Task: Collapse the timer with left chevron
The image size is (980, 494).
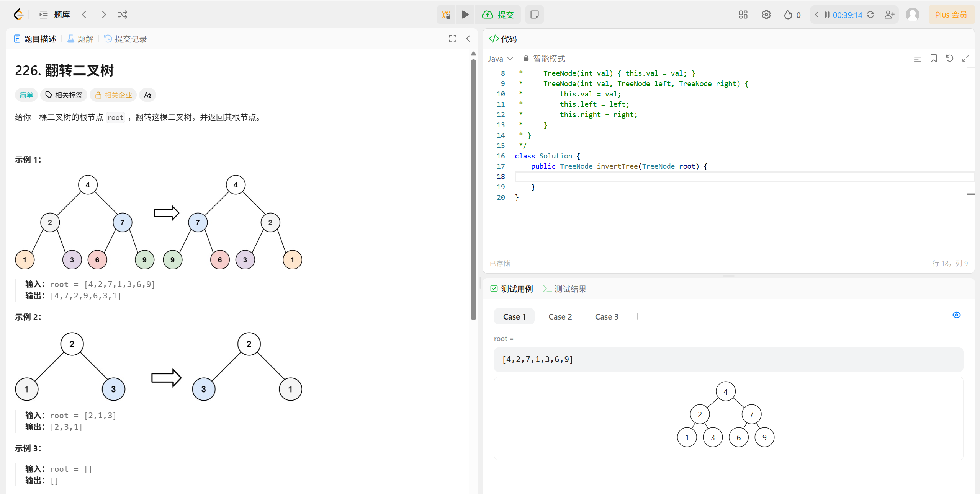Action: (816, 15)
